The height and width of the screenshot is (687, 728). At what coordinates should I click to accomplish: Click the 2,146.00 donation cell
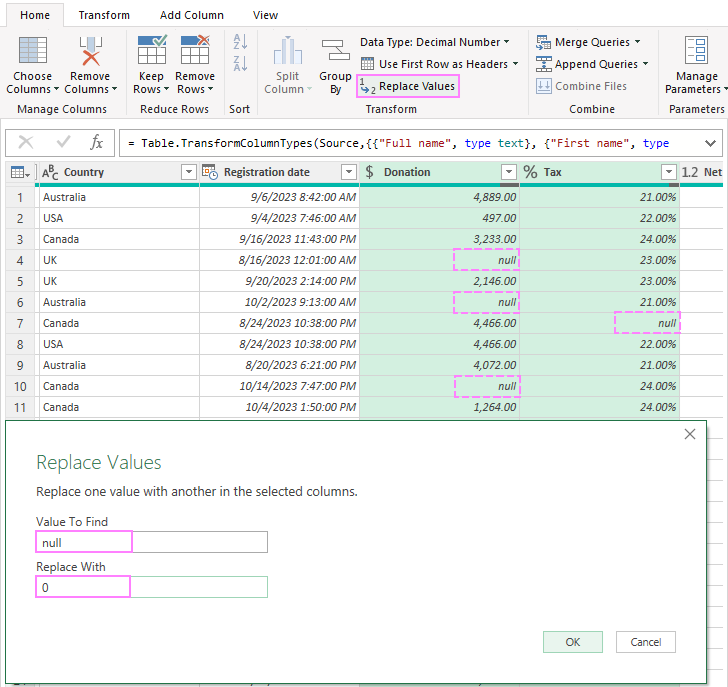439,281
